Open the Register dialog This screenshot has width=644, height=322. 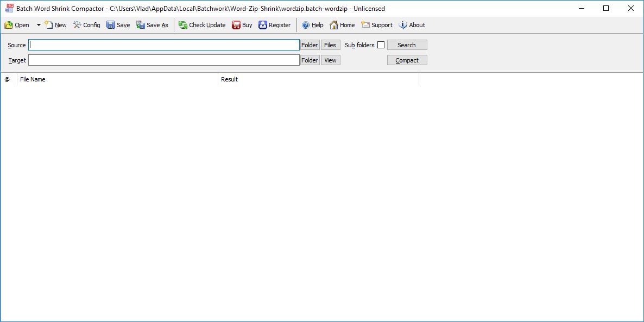[x=275, y=25]
